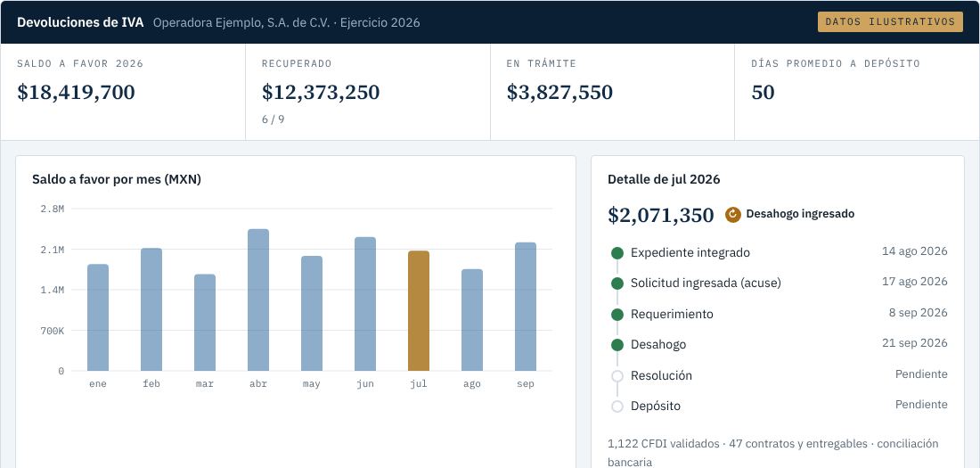Click the 1.4M axis label
Image resolution: width=980 pixels, height=468 pixels.
53,290
